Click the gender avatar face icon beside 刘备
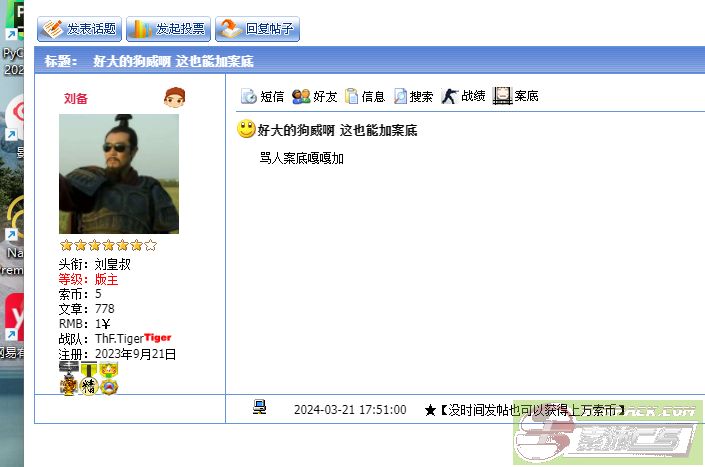Viewport: 705px width, 467px height. point(174,98)
